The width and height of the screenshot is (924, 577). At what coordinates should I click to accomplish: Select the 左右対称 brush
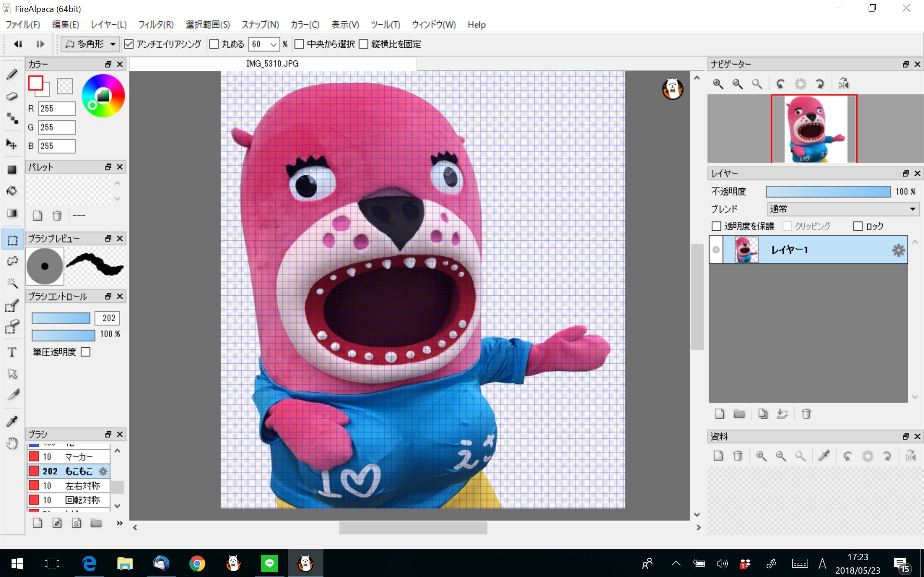(68, 485)
